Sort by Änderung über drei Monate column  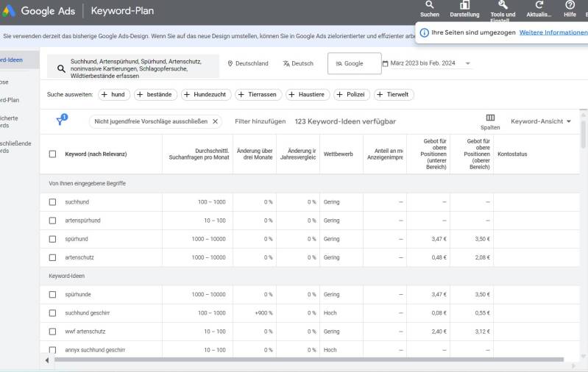[255, 154]
